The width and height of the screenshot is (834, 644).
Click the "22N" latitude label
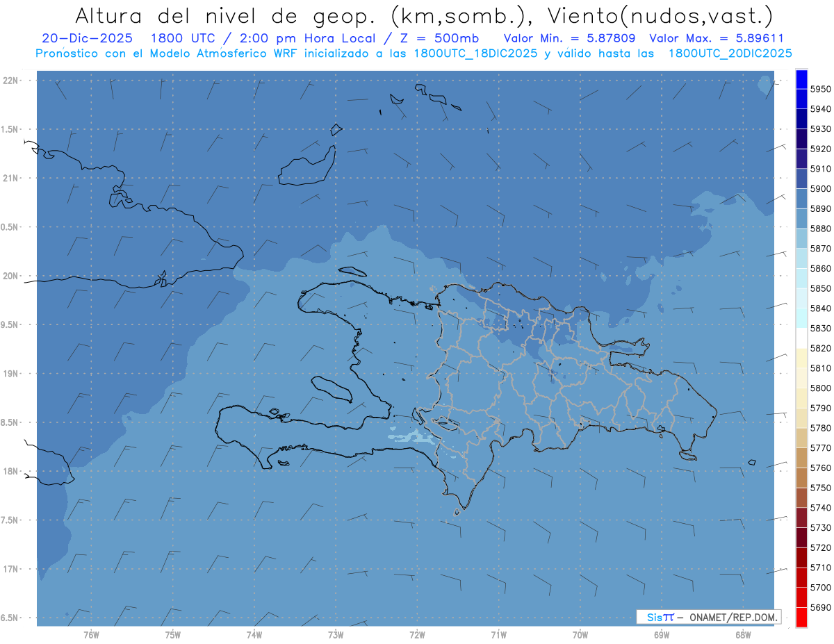pyautogui.click(x=10, y=80)
